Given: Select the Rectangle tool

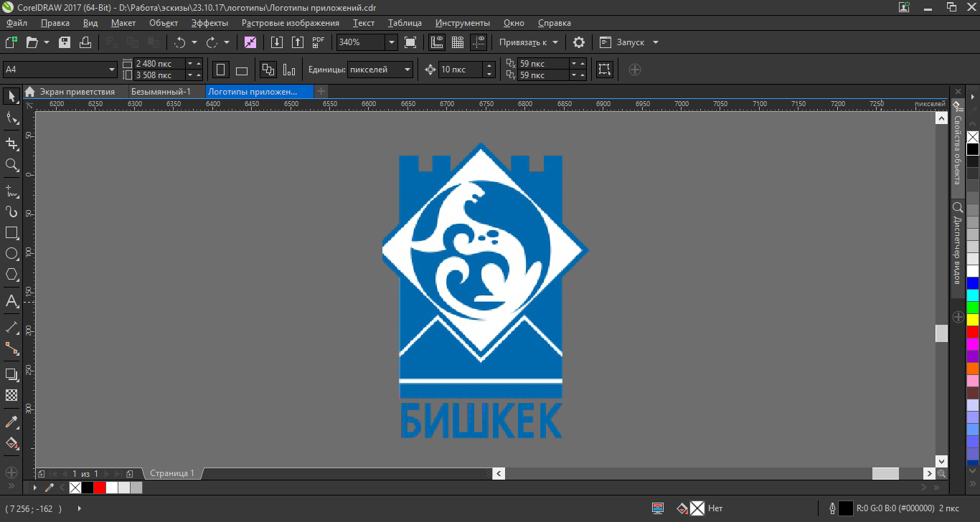Looking at the screenshot, I should pos(11,233).
